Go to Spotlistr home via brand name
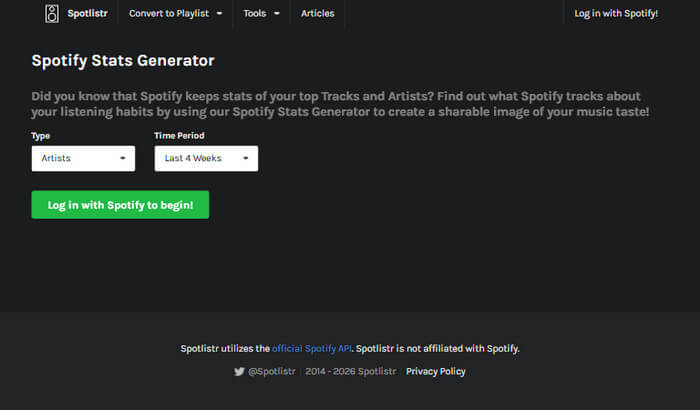 point(88,13)
